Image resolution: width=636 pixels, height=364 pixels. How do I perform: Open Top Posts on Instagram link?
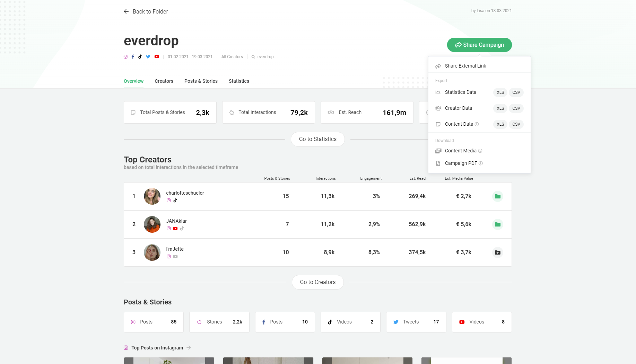click(157, 348)
